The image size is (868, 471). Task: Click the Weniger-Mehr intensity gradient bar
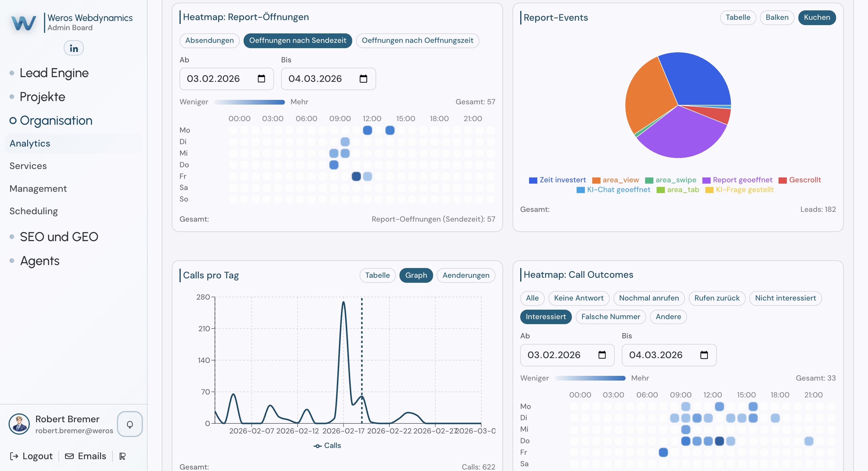point(249,102)
